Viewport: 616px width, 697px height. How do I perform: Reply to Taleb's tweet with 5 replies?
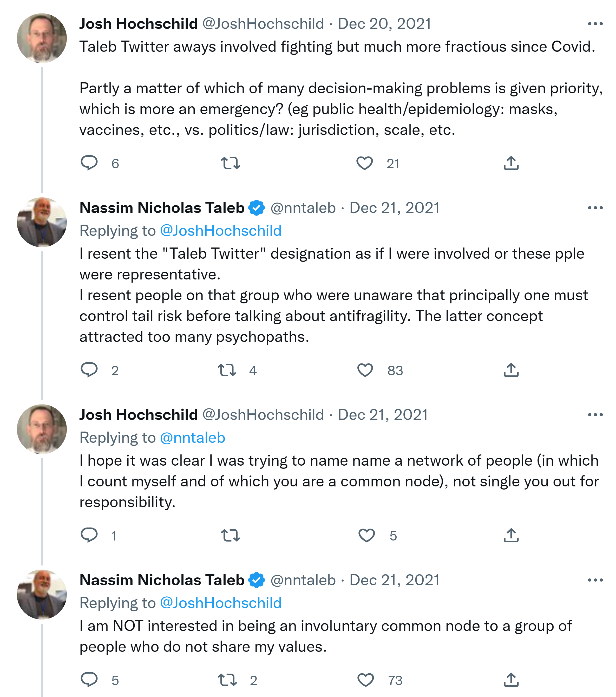coord(89,680)
